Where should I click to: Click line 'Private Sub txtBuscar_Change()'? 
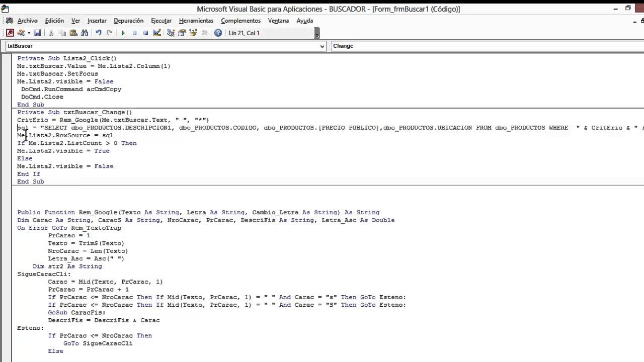tap(74, 113)
